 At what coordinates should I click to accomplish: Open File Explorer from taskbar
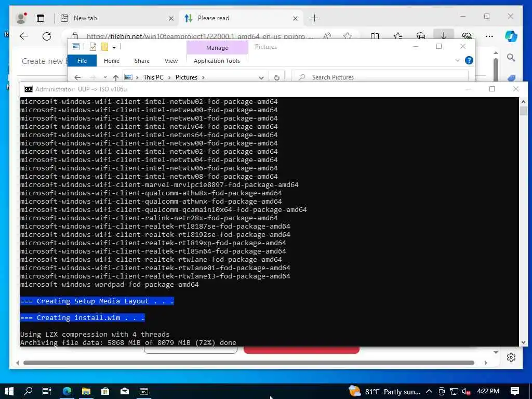click(x=86, y=391)
